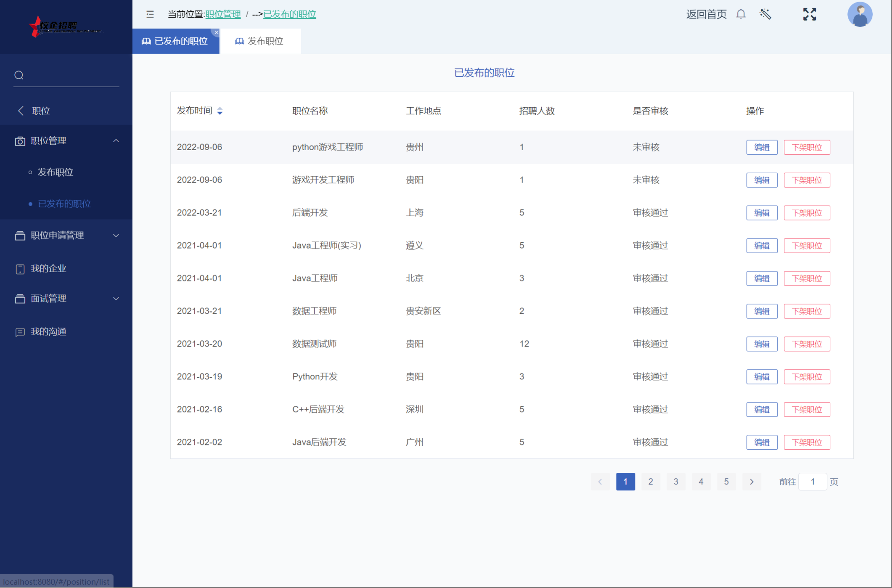Open 我的企业 in the sidebar
The height and width of the screenshot is (588, 892).
point(48,269)
